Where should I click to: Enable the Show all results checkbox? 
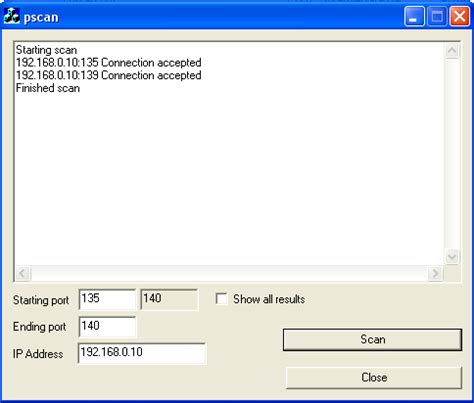(x=221, y=299)
